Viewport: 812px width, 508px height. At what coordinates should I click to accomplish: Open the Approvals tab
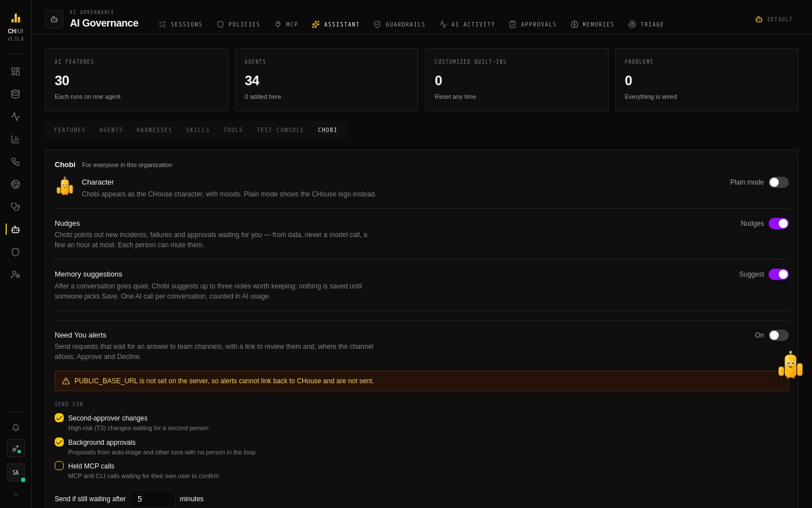click(533, 24)
